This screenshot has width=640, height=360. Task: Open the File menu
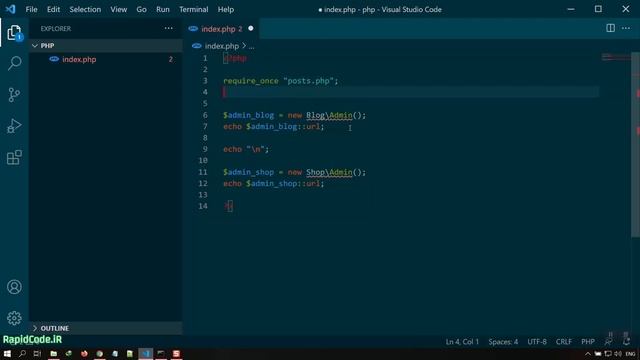point(31,9)
